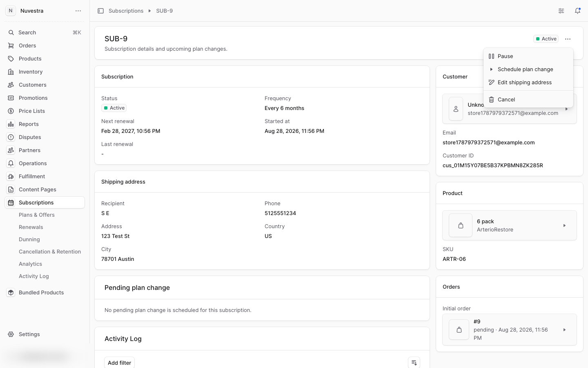
Task: Click the Email value below the Email label
Action: [x=489, y=142]
